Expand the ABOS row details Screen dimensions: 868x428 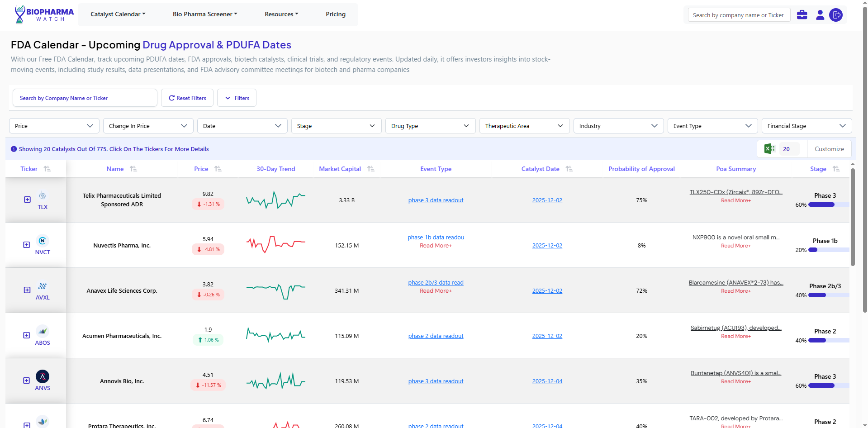(27, 335)
